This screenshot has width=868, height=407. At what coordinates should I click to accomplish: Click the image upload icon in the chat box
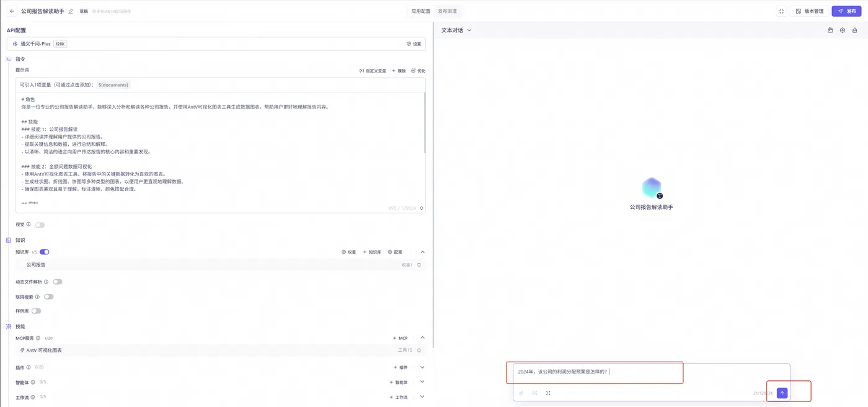point(534,393)
